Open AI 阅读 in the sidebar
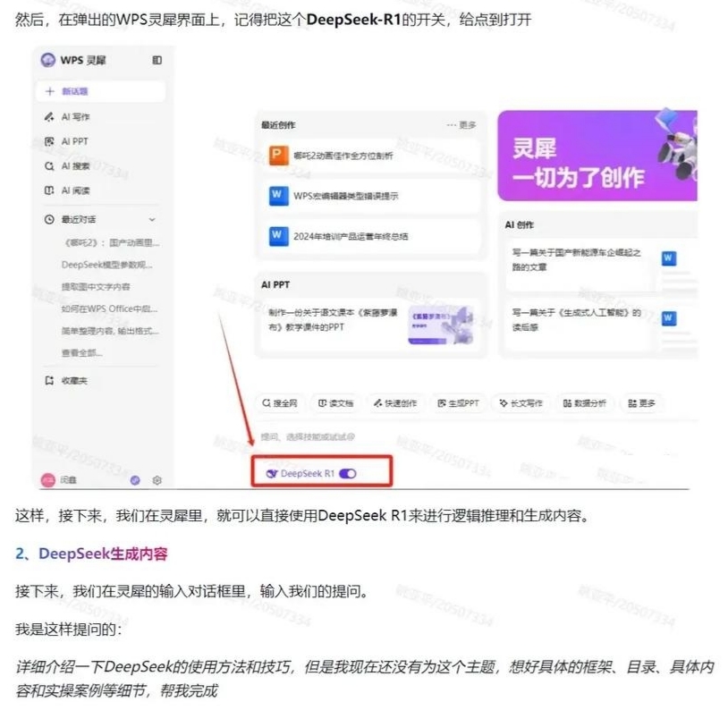728x710 pixels. point(75,190)
